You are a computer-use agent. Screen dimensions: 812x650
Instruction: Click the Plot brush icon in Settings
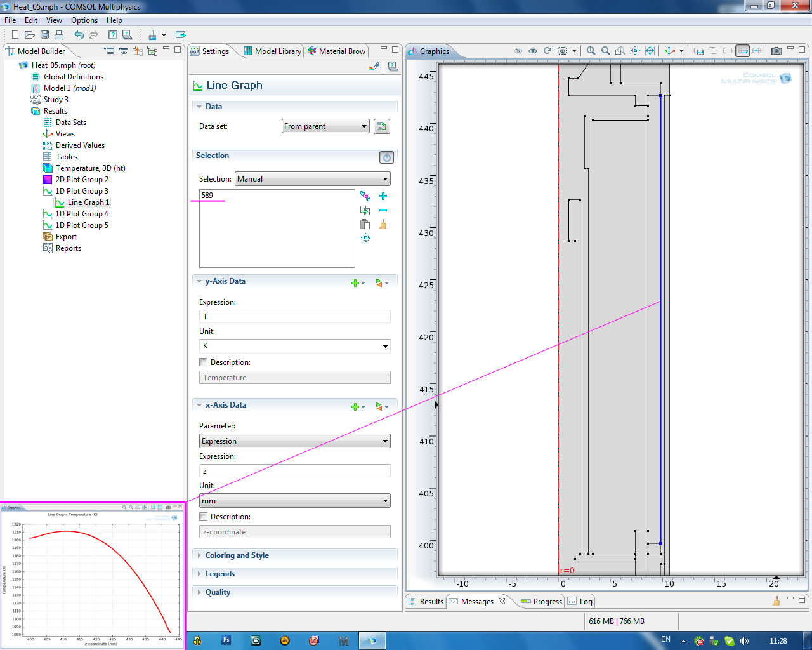(374, 66)
